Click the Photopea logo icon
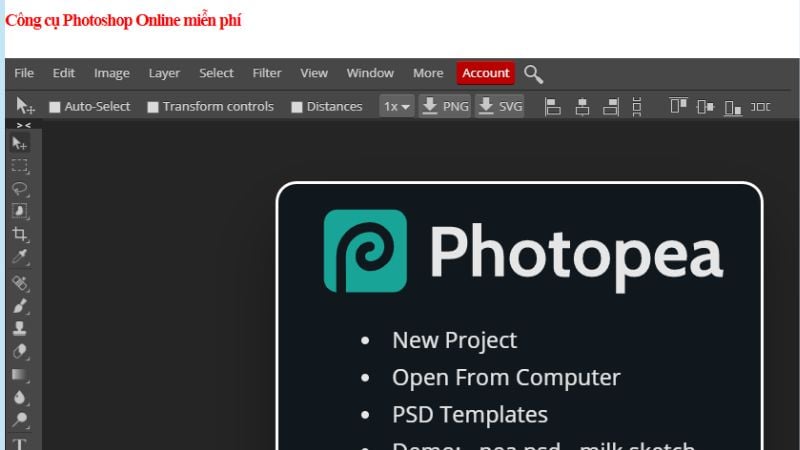 pos(365,251)
